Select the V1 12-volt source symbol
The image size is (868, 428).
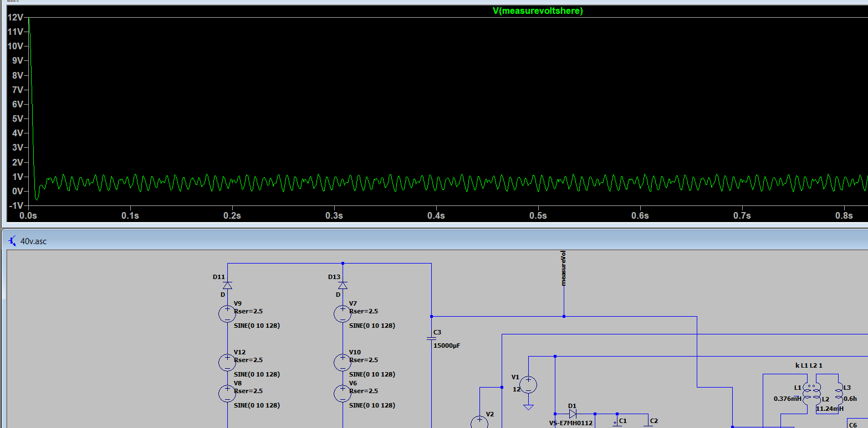(529, 385)
